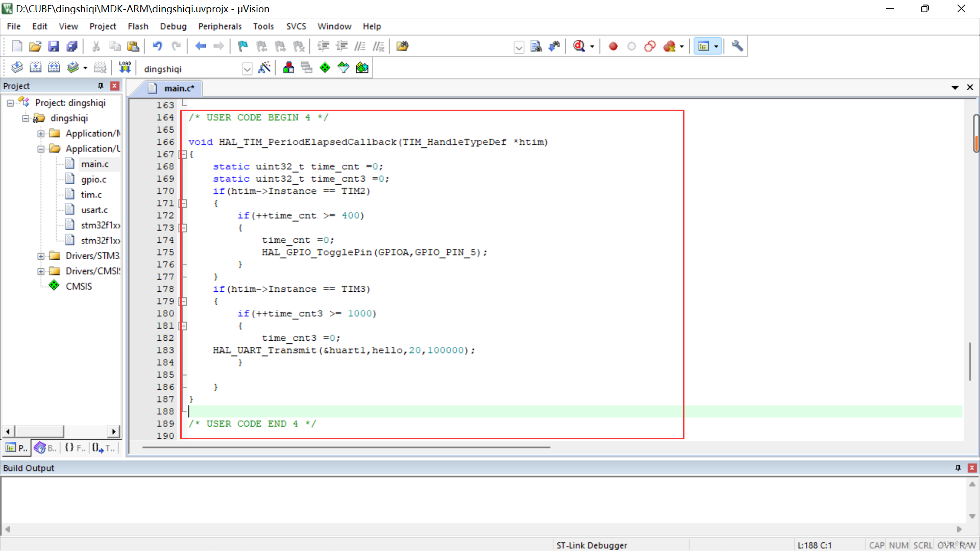Open the Flash menu
Viewport: 980px width, 551px height.
138,26
